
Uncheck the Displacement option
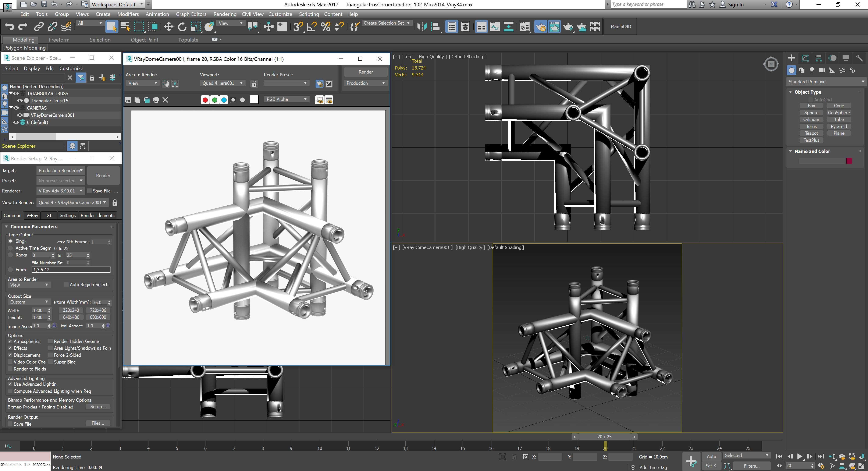coord(10,355)
